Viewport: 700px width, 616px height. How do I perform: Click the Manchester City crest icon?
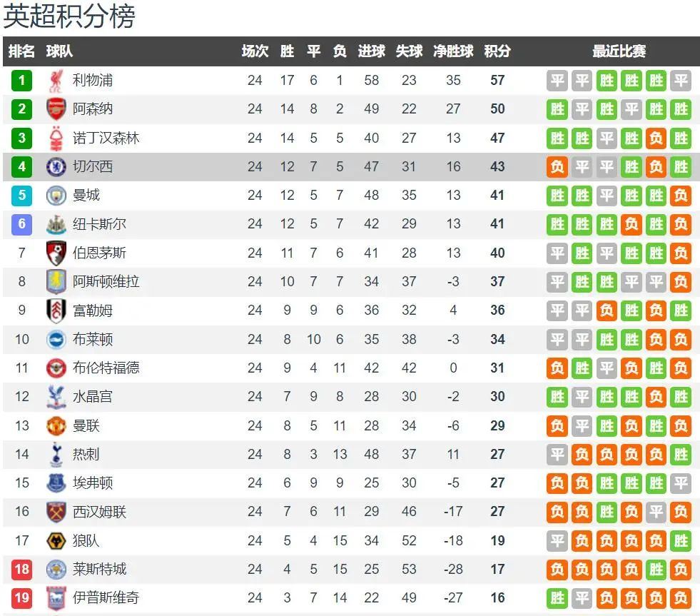(56, 196)
